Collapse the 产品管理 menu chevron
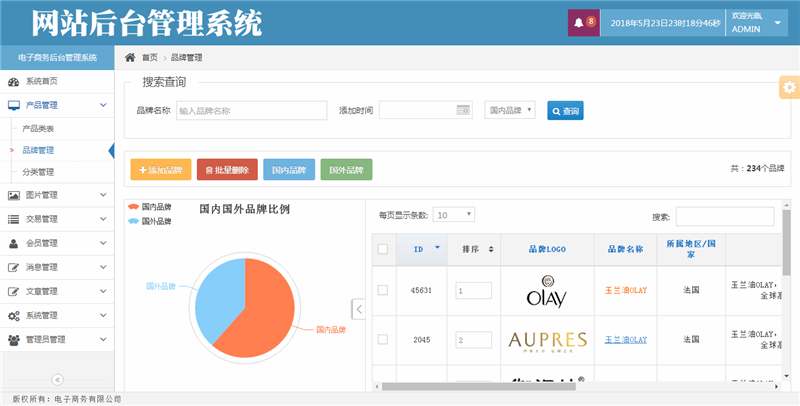Image resolution: width=800 pixels, height=406 pixels. [103, 105]
